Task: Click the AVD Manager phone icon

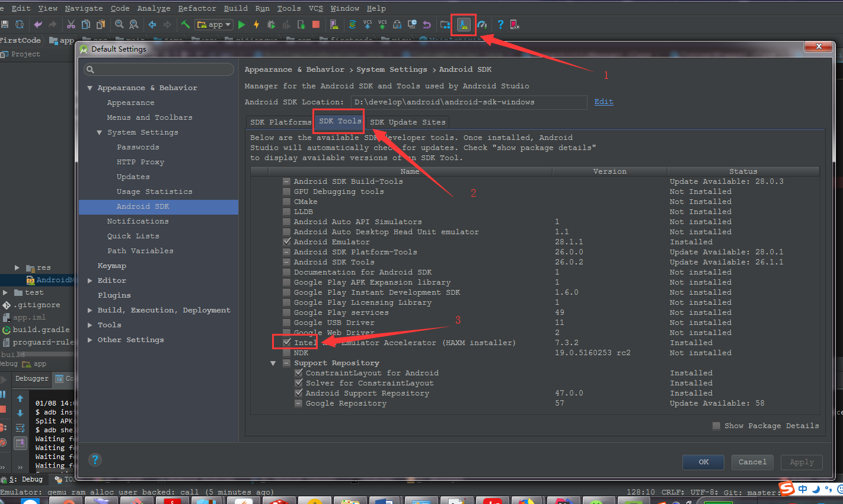Action: click(x=334, y=24)
